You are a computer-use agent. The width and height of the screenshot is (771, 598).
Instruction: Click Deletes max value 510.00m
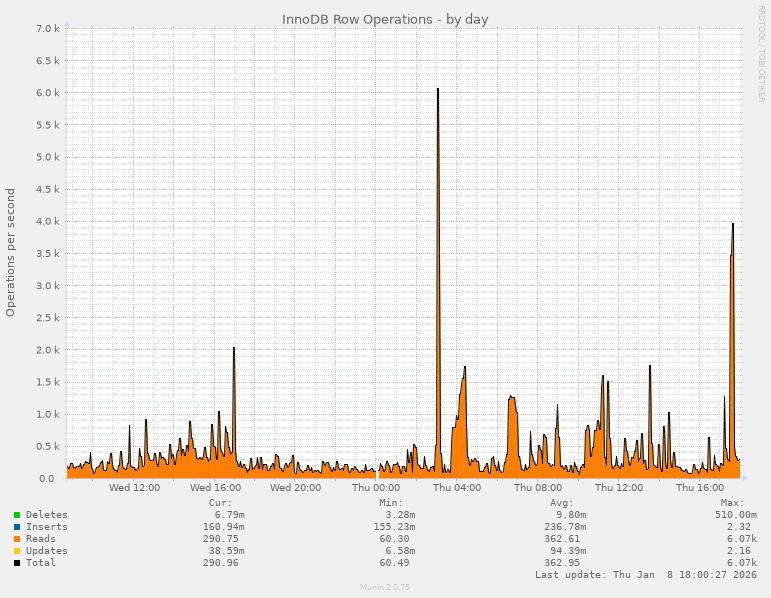pyautogui.click(x=736, y=515)
